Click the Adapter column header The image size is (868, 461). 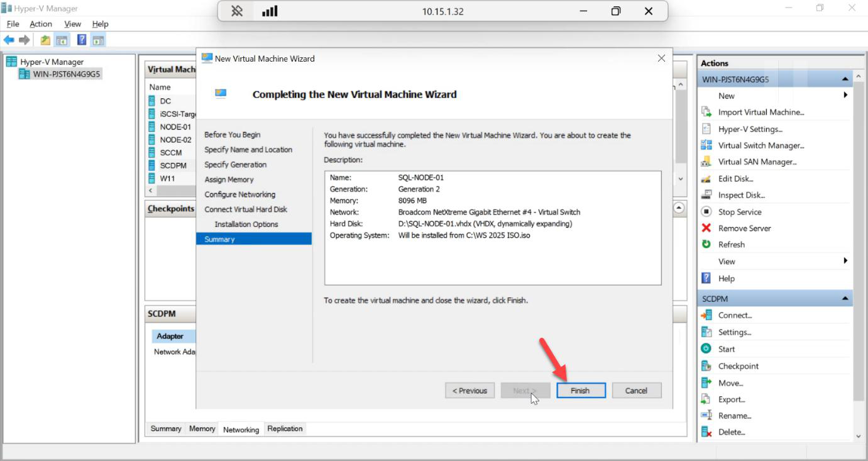click(170, 336)
